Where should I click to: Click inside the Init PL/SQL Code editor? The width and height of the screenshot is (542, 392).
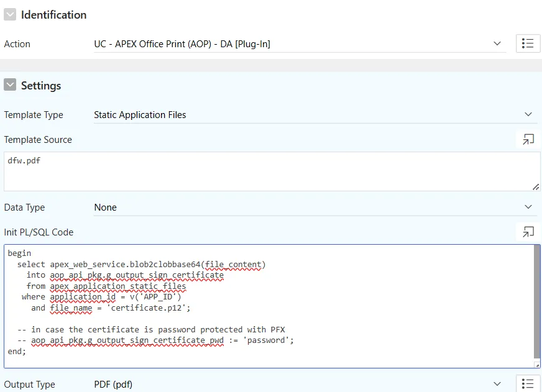[x=269, y=306]
